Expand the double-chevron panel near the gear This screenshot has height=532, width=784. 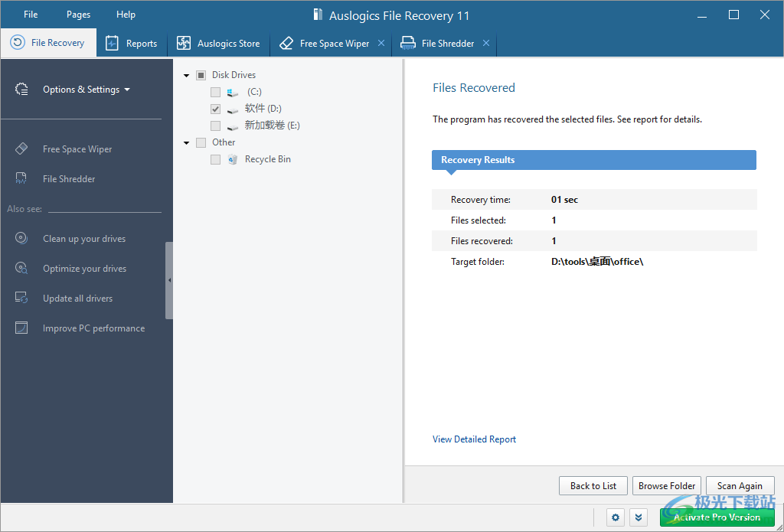click(639, 517)
